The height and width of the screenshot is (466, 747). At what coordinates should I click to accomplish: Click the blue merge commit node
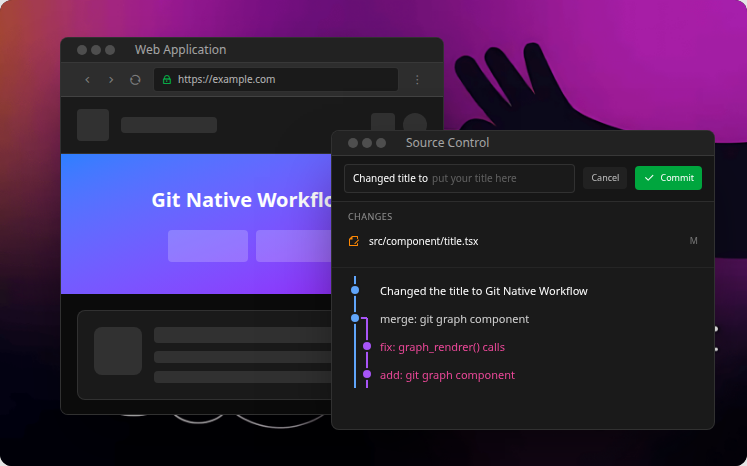pyautogui.click(x=355, y=318)
